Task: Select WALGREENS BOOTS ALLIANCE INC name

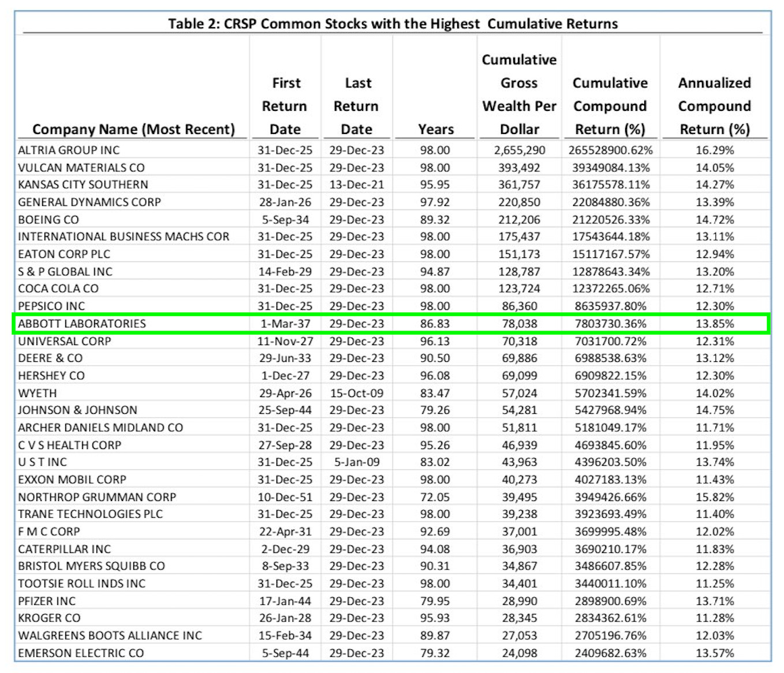Action: point(110,635)
